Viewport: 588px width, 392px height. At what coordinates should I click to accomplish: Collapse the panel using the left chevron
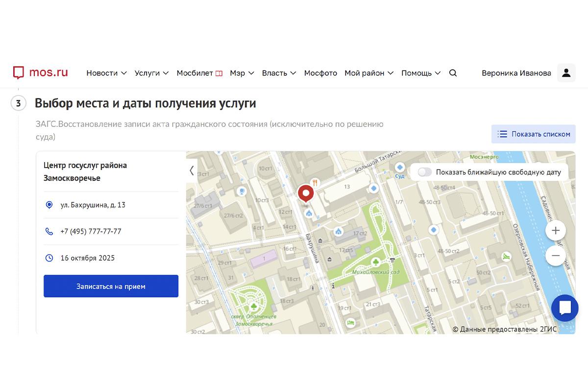point(191,171)
